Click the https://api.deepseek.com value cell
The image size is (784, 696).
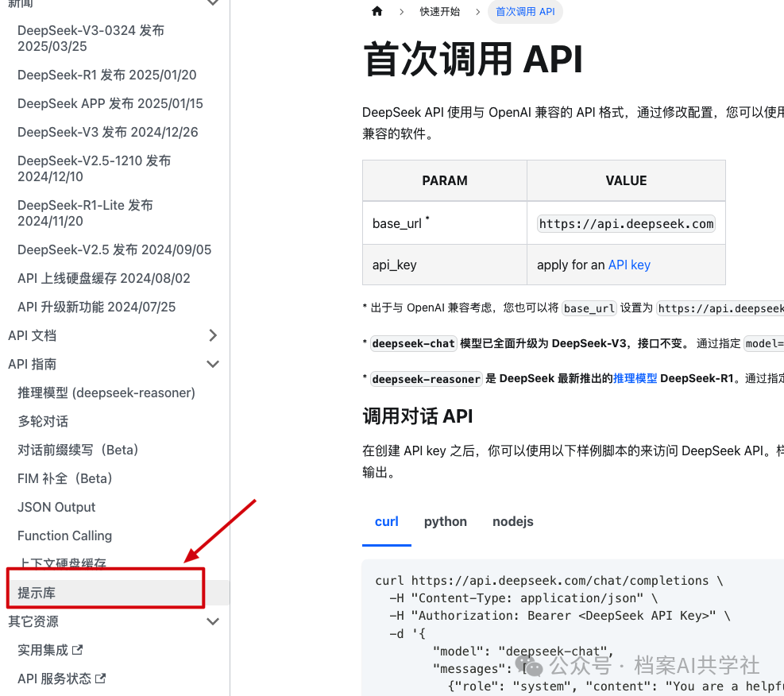coord(626,223)
